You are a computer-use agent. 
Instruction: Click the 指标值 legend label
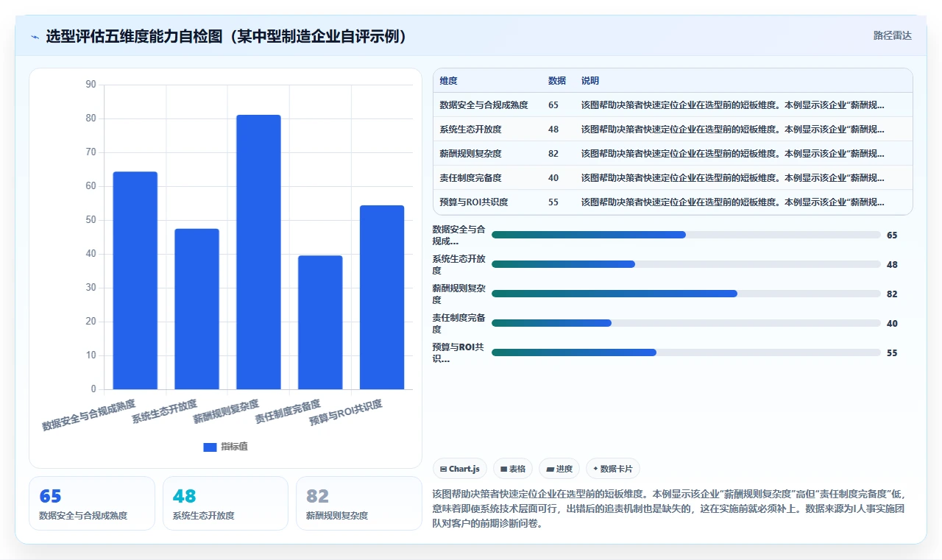tap(235, 447)
